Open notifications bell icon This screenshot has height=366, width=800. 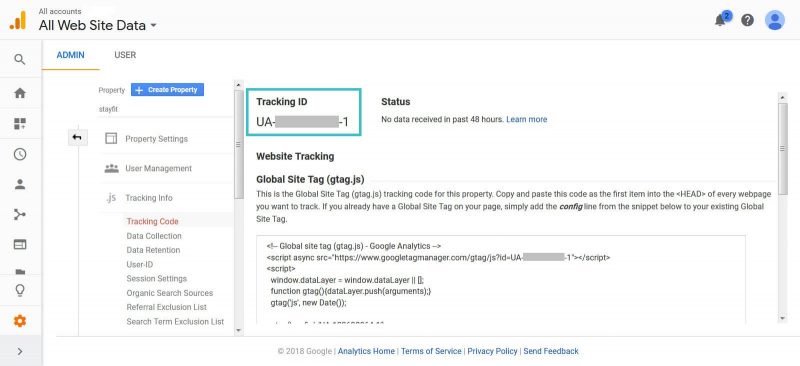[720, 20]
